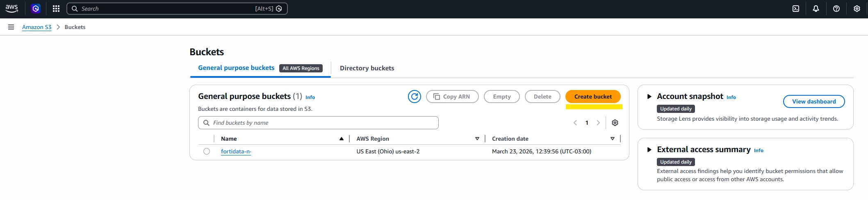Click the Delete button
Viewport: 868px width, 200px height.
(x=542, y=97)
